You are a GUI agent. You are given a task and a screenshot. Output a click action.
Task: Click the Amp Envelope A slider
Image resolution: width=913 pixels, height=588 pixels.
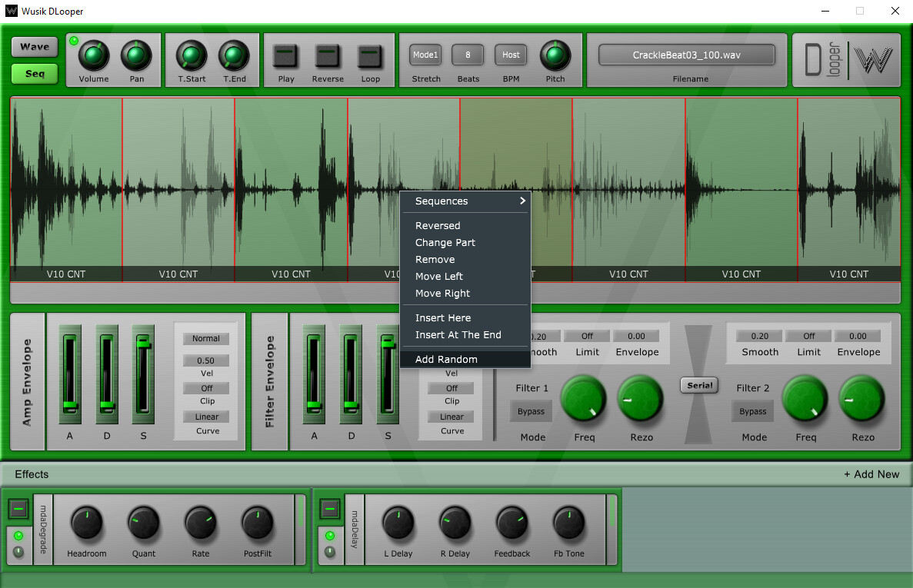coord(70,374)
